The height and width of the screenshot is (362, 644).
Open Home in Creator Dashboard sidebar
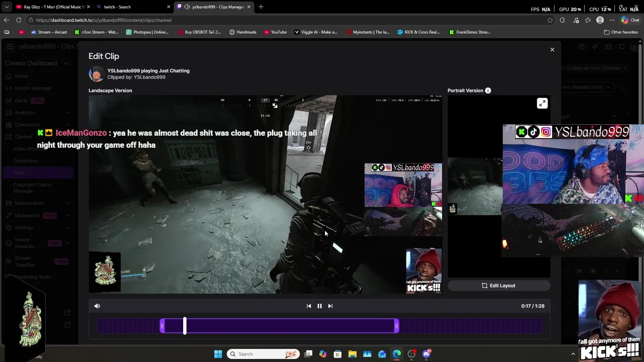point(21,76)
